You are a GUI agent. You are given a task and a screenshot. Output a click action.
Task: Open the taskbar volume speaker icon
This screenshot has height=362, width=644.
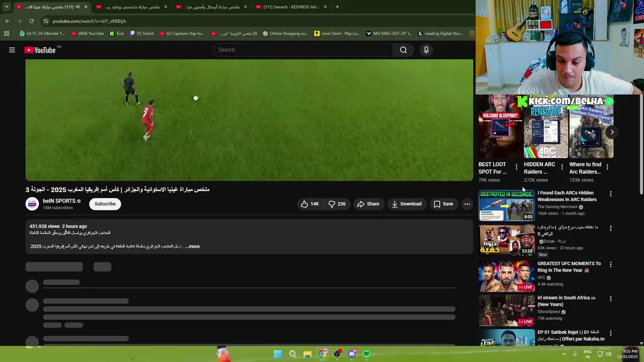coord(608,354)
